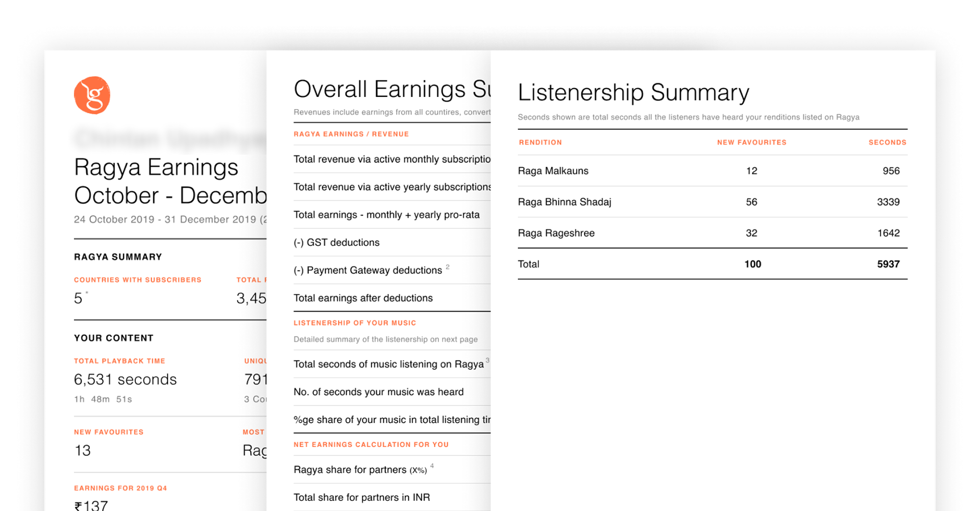Click the countries value 5
980x511 pixels.
[78, 298]
